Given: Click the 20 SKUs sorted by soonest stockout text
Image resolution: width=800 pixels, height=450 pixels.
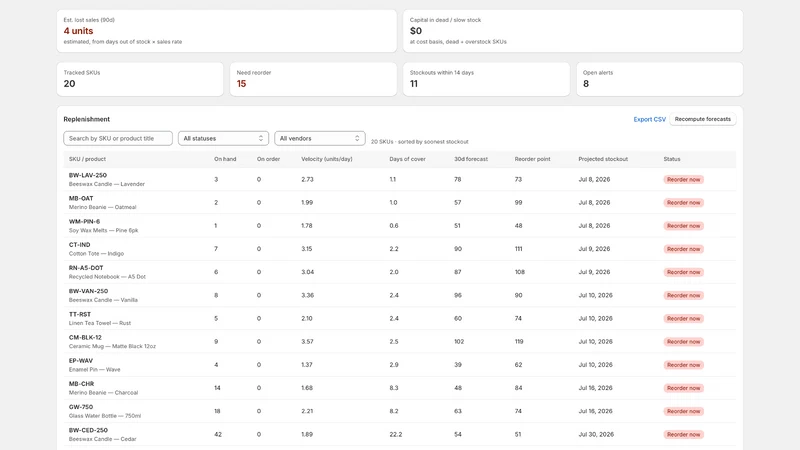Looking at the screenshot, I should click(x=419, y=142).
